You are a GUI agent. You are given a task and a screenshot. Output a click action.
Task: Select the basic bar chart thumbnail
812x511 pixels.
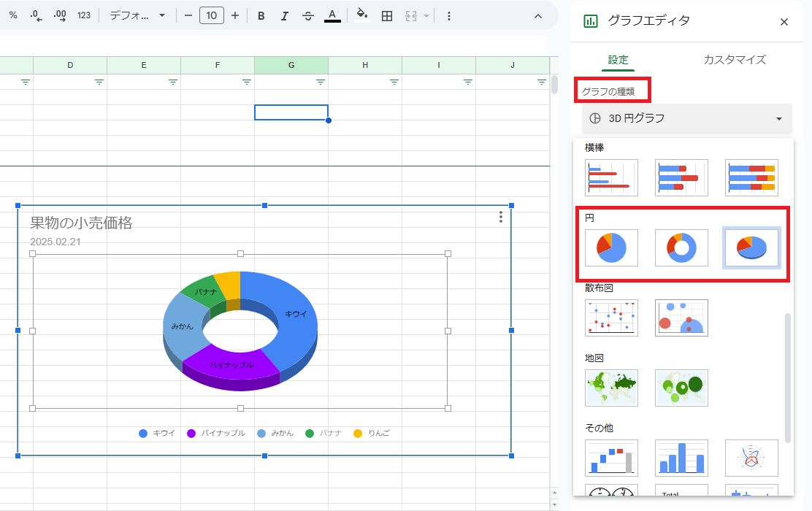[611, 177]
